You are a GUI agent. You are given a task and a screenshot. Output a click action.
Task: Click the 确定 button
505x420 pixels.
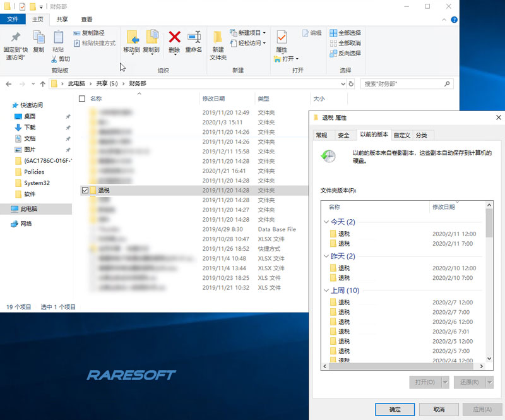395,409
